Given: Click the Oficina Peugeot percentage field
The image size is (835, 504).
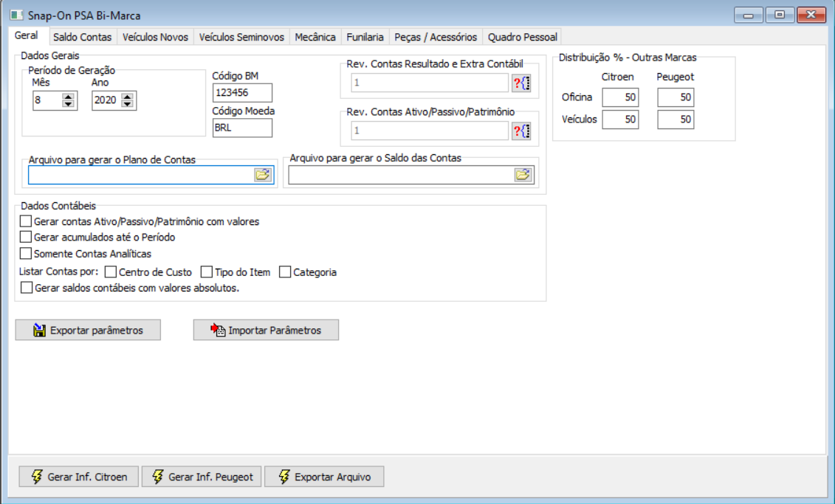Looking at the screenshot, I should click(676, 97).
